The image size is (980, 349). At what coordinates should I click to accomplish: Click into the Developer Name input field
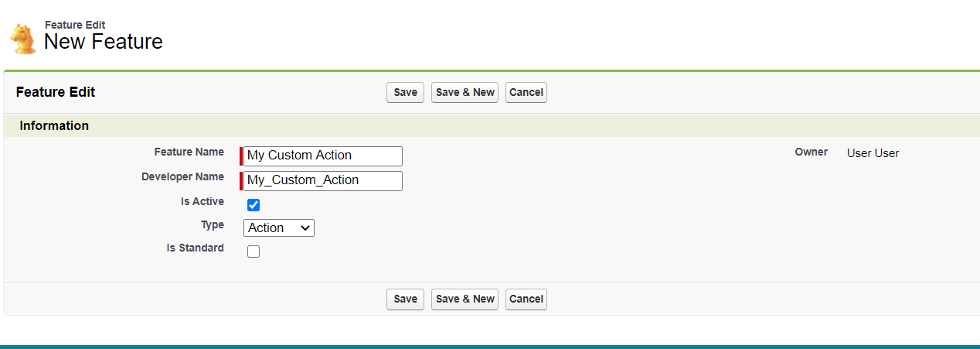click(x=322, y=180)
